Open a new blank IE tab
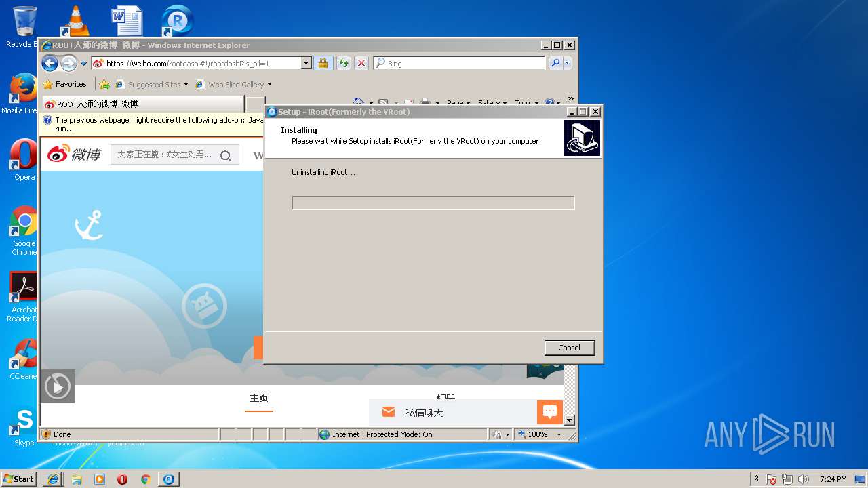 pyautogui.click(x=255, y=104)
